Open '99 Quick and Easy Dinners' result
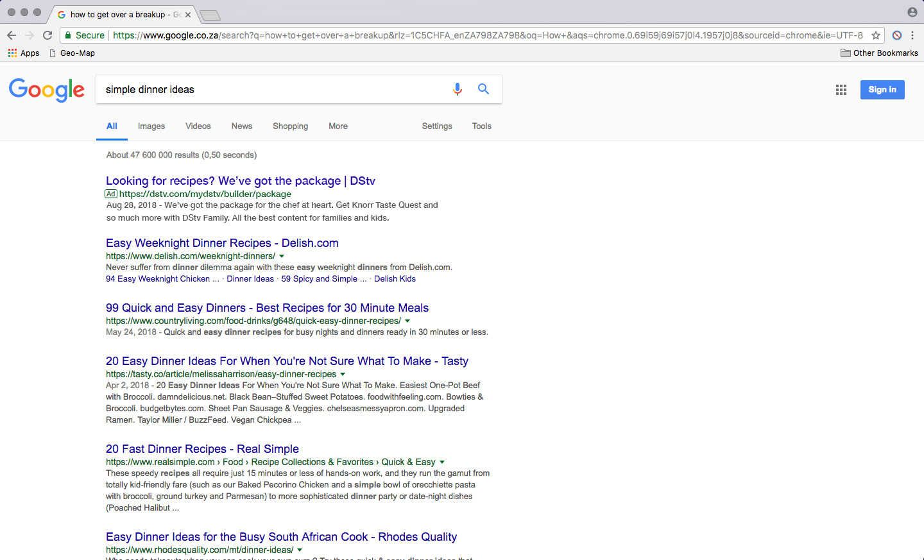This screenshot has width=924, height=560. click(x=267, y=308)
